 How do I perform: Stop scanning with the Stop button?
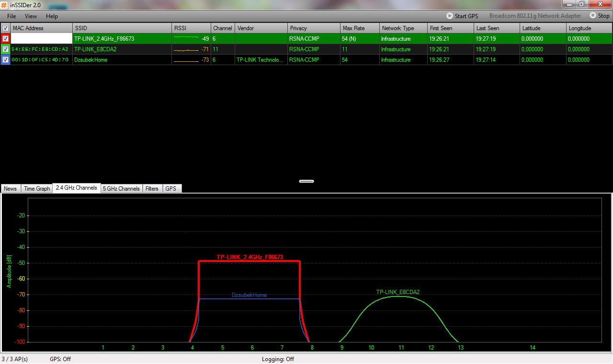[600, 16]
